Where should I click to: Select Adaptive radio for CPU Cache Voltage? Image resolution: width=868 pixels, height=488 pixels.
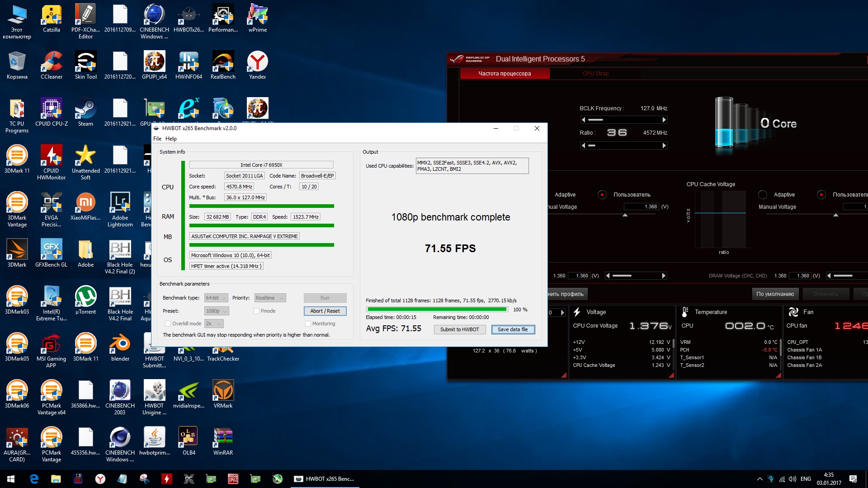[x=763, y=195]
